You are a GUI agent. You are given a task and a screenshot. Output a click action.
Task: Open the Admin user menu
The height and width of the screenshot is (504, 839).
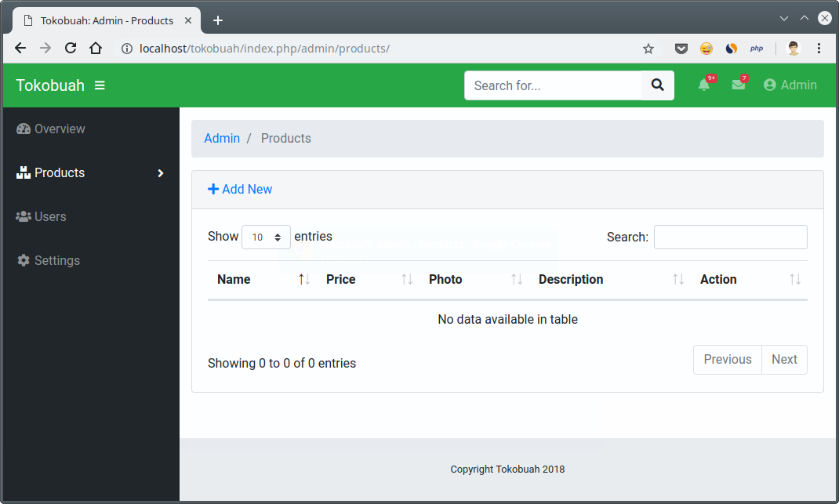[x=790, y=85]
